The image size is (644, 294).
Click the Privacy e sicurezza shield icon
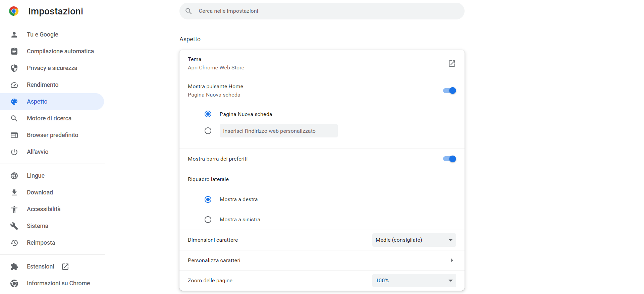coord(14,68)
